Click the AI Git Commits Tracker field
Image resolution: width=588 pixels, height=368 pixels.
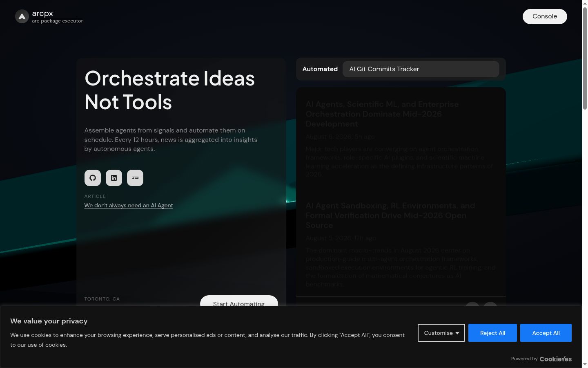coord(421,69)
